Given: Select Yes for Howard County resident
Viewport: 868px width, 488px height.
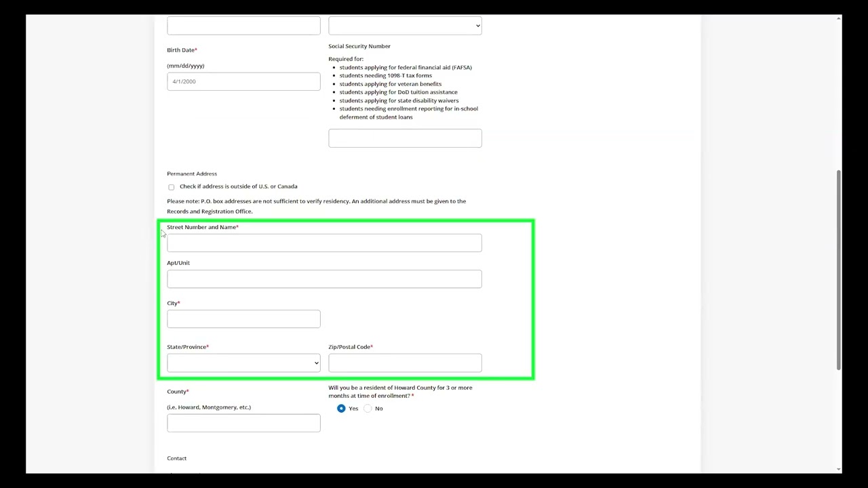Looking at the screenshot, I should point(341,408).
